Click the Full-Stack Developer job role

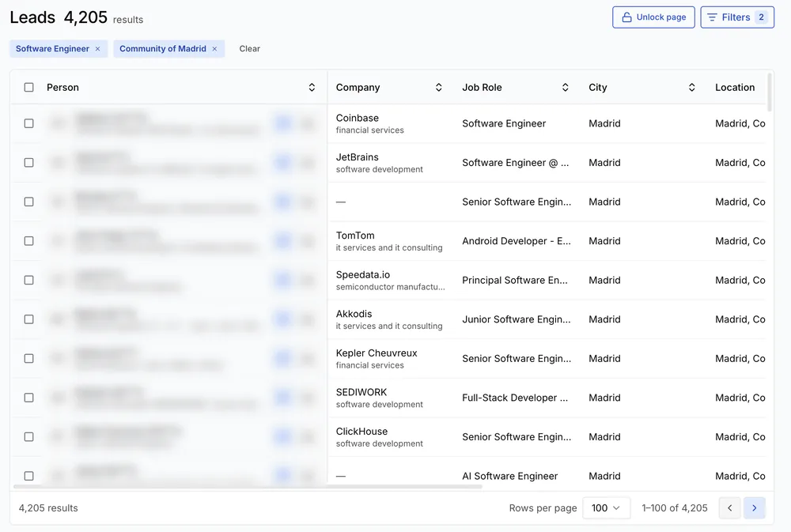pyautogui.click(x=515, y=398)
